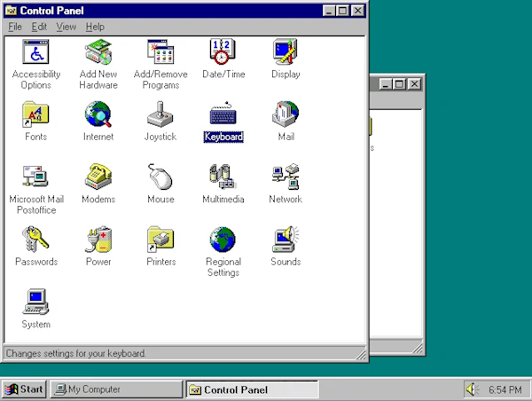Click the Mouse settings icon
This screenshot has width=532, height=401.
point(160,177)
